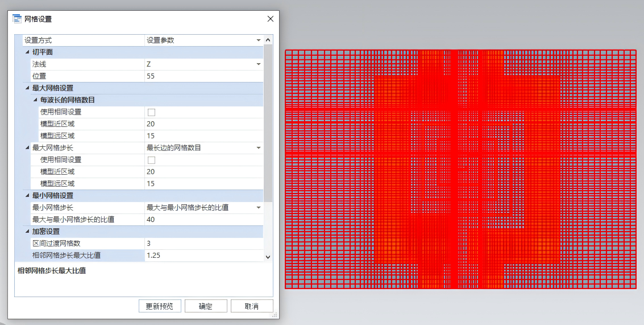Collapse the 最小网格设置 section
This screenshot has height=325, width=644.
click(x=27, y=196)
